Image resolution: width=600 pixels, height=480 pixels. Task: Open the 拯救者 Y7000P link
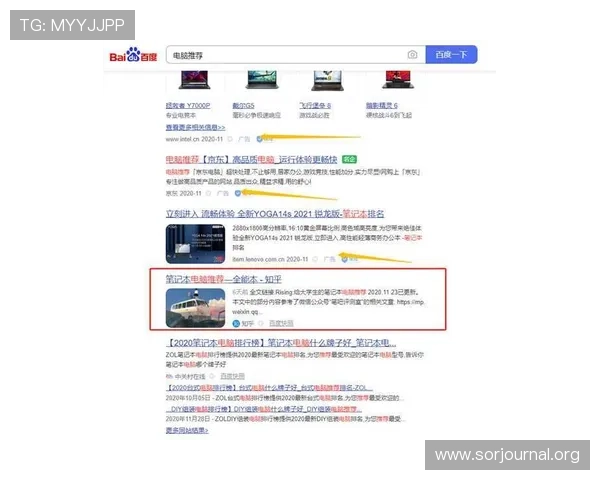coord(188,106)
